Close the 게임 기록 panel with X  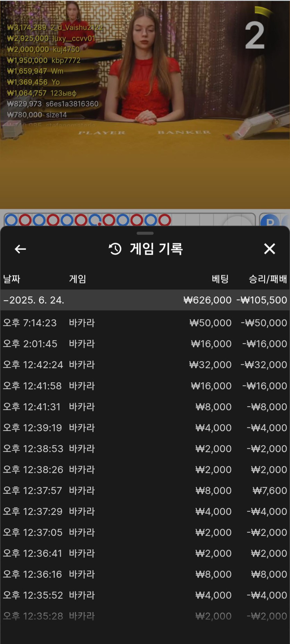270,249
